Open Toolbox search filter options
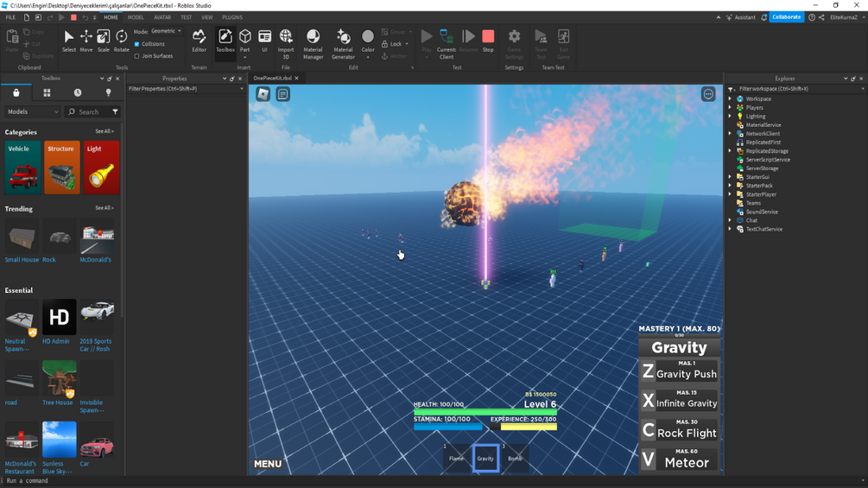868x488 pixels. coord(115,111)
